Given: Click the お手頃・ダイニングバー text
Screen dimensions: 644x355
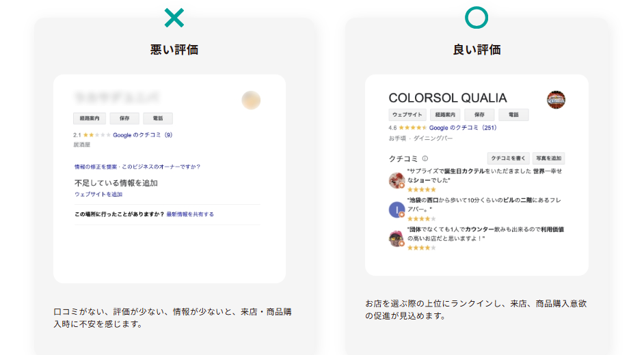Looking at the screenshot, I should point(420,139).
